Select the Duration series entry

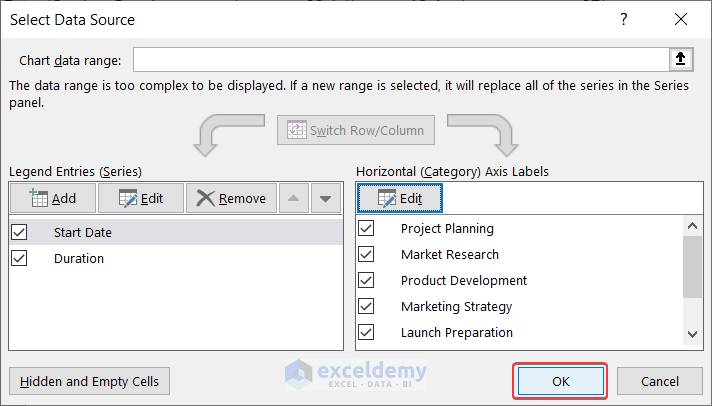[79, 258]
